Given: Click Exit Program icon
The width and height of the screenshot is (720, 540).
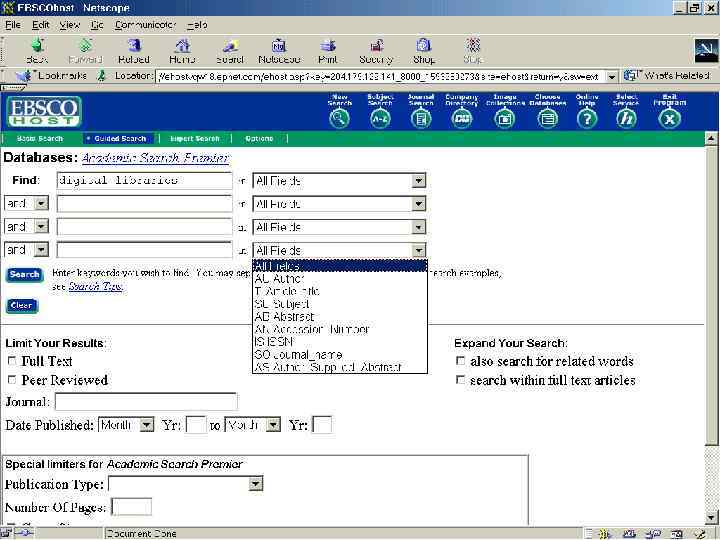Looking at the screenshot, I should pos(669,118).
